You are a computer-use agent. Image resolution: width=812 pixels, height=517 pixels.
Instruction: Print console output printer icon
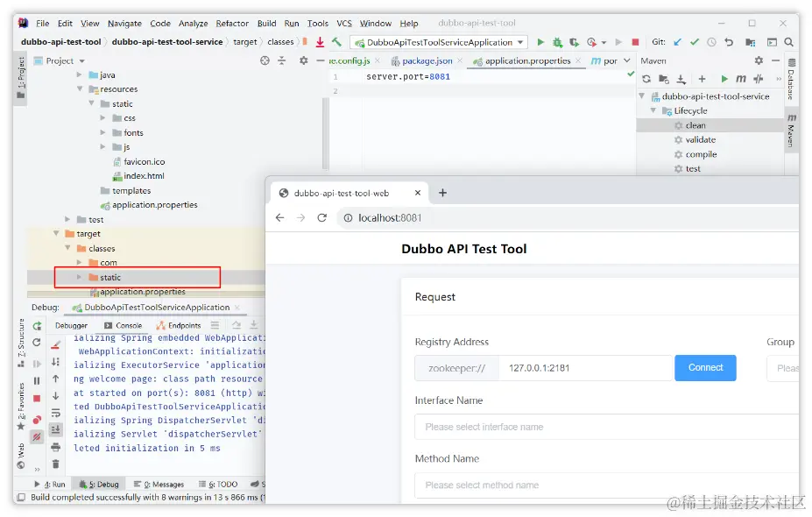(x=55, y=447)
